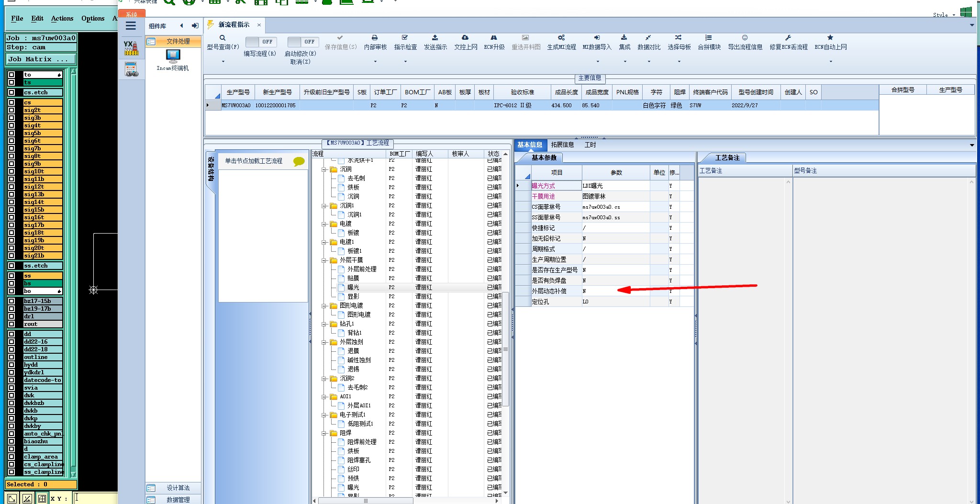The height and width of the screenshot is (504, 980).
Task: Check the box for layer ss.etch
Action: (x=11, y=266)
